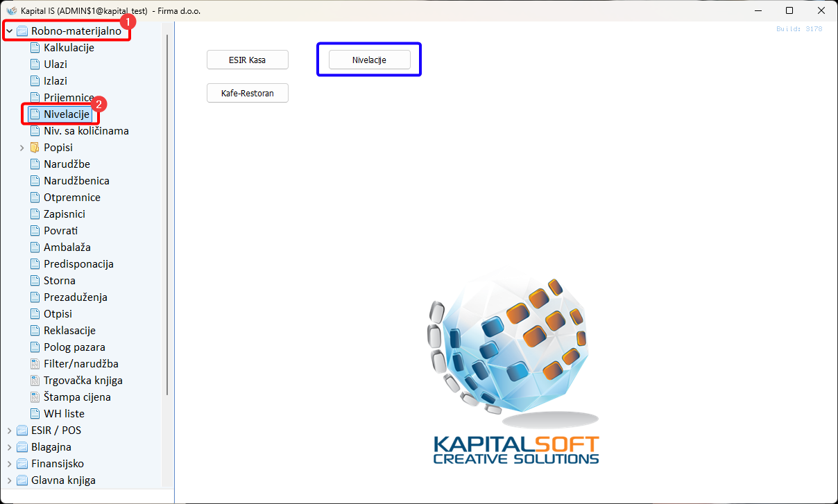Expand the Popisi subfolder

pos(22,148)
